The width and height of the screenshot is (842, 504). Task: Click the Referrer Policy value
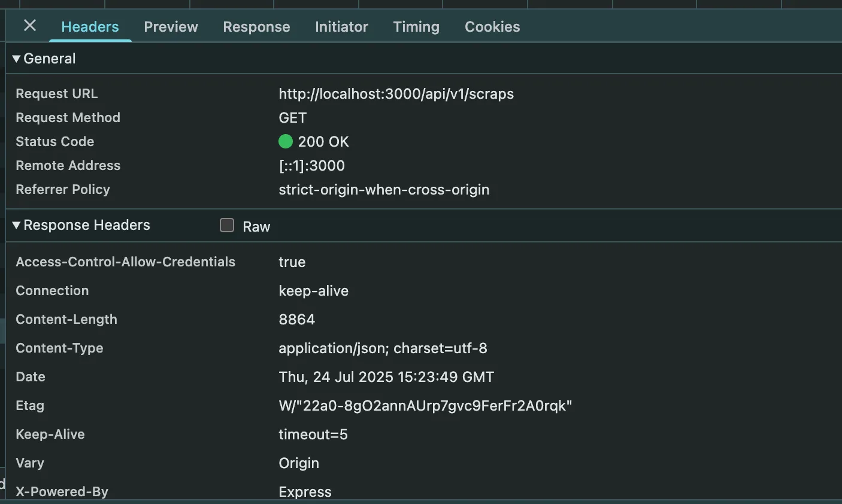click(384, 190)
